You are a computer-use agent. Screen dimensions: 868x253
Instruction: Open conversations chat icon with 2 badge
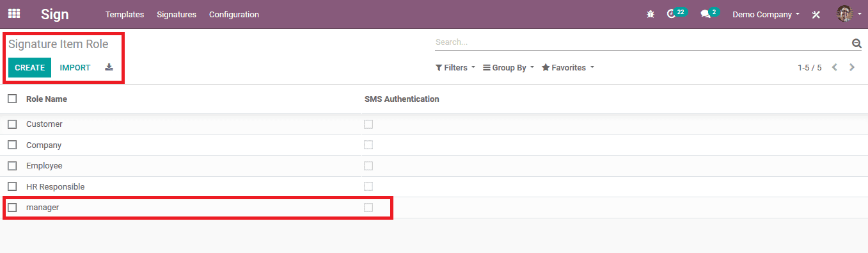point(710,13)
